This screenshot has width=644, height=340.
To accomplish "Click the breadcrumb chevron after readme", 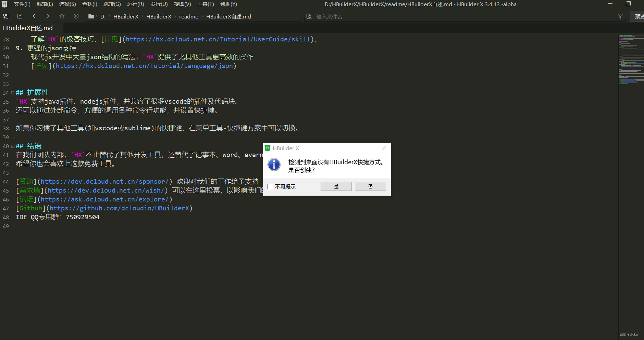I will pyautogui.click(x=201, y=16).
